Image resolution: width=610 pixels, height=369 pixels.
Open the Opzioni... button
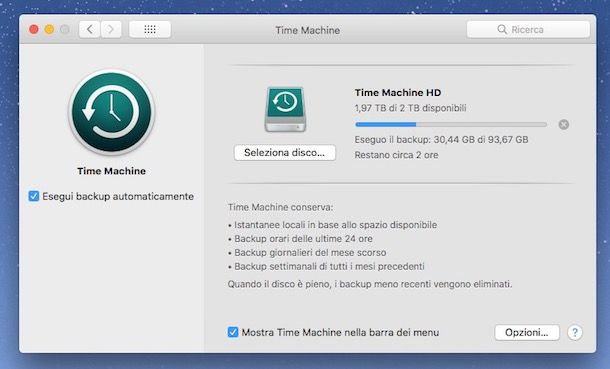tap(527, 332)
